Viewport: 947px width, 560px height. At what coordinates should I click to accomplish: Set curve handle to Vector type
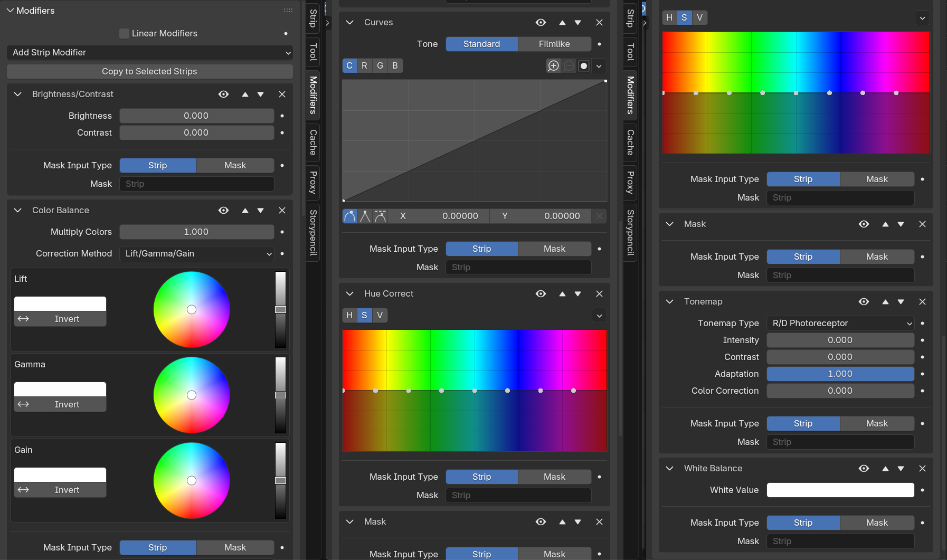pos(365,216)
